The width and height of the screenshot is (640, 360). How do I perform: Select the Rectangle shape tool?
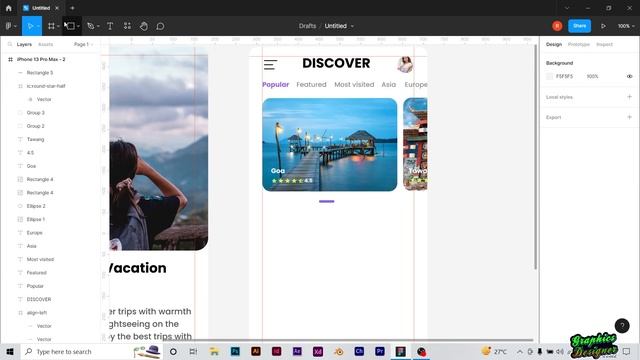click(x=70, y=26)
